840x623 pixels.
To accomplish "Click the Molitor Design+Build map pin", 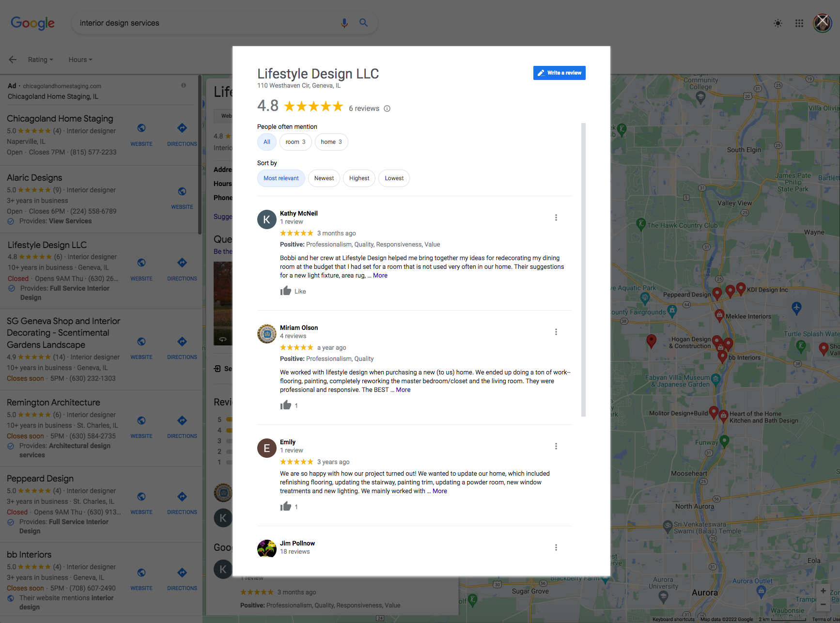I will (713, 412).
